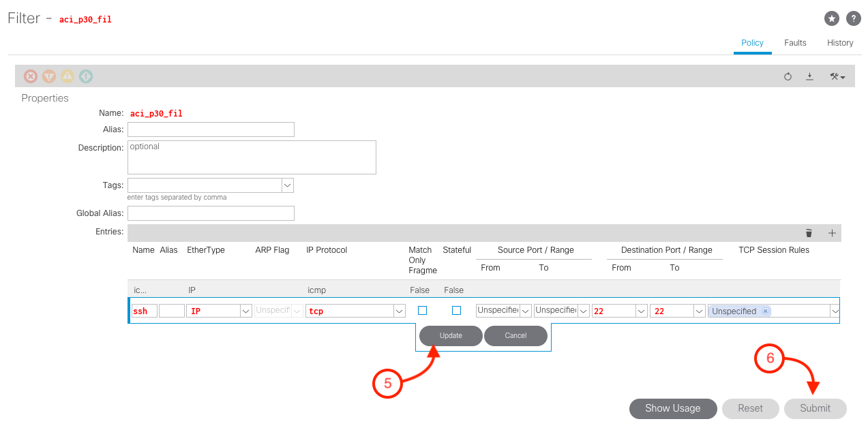Image resolution: width=868 pixels, height=430 pixels.
Task: Click the download icon in toolbar
Action: point(810,76)
